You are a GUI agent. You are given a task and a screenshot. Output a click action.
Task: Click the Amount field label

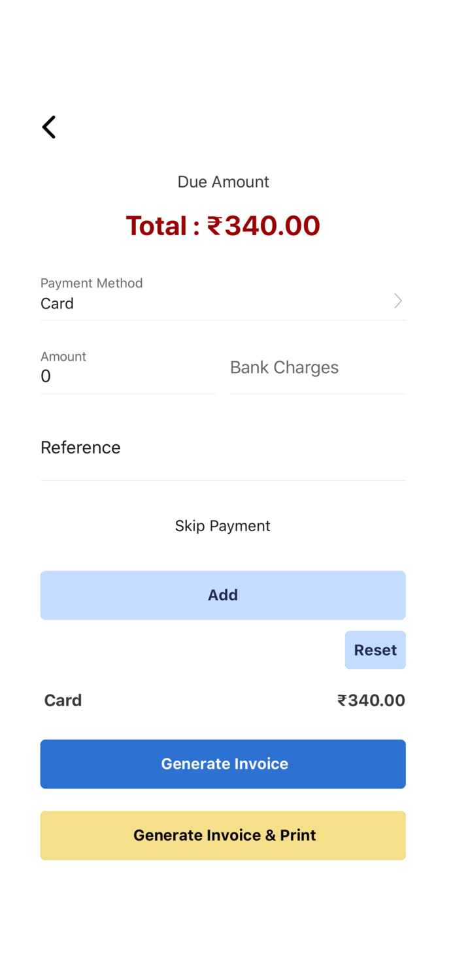coord(63,356)
